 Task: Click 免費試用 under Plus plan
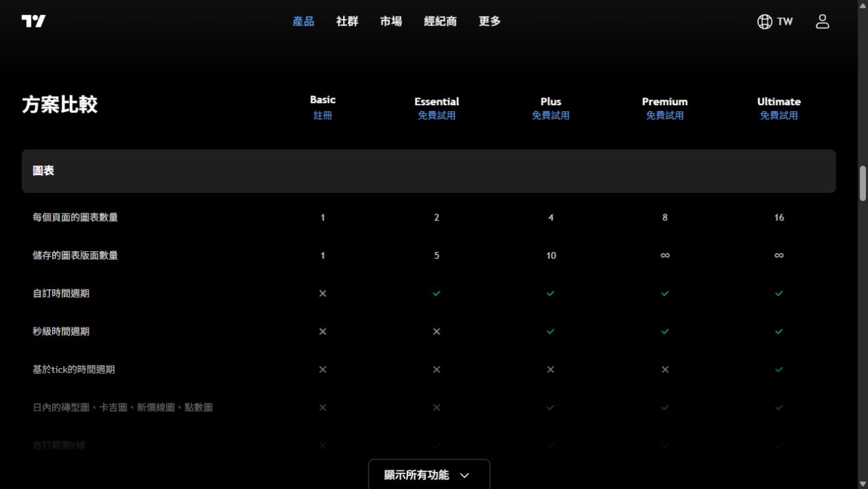click(550, 115)
